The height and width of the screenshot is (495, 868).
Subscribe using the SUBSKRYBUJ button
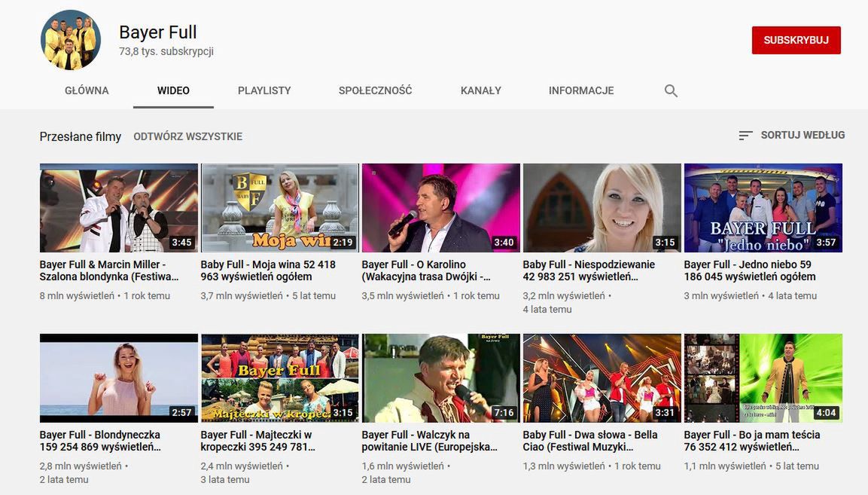tap(796, 40)
